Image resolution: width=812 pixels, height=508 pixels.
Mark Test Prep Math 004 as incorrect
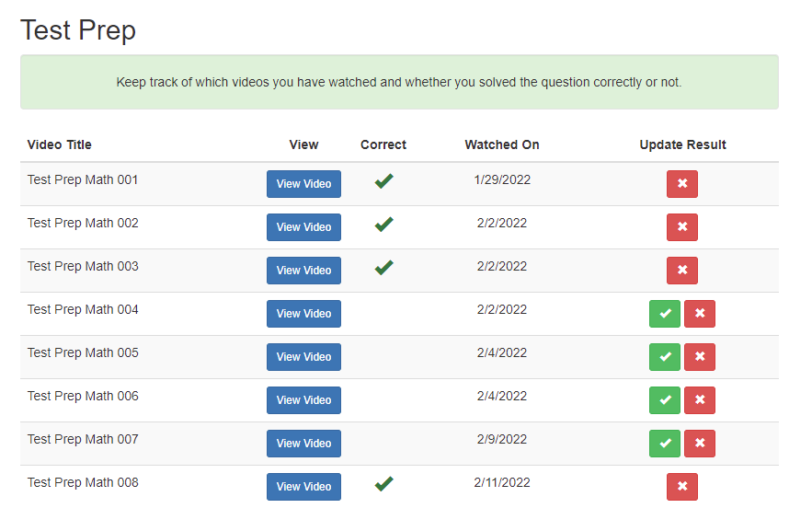tap(700, 314)
